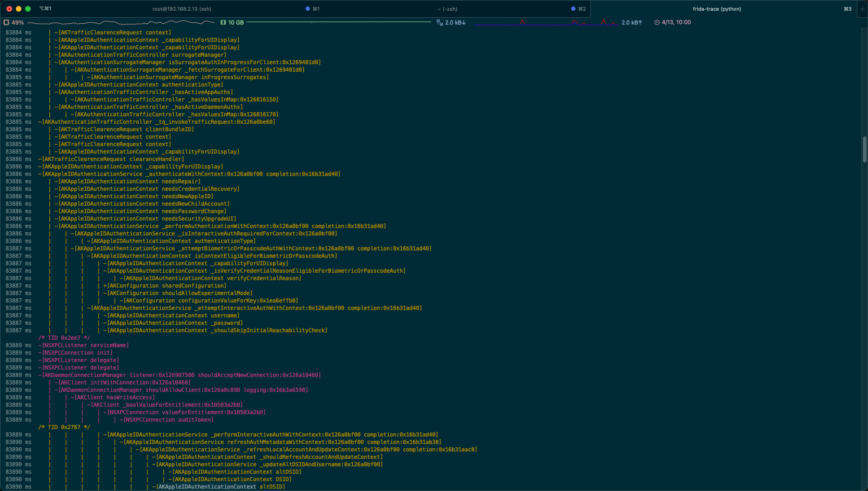868x491 pixels.
Task: Click the CPU usage graph in status bar
Action: pyautogui.click(x=121, y=22)
